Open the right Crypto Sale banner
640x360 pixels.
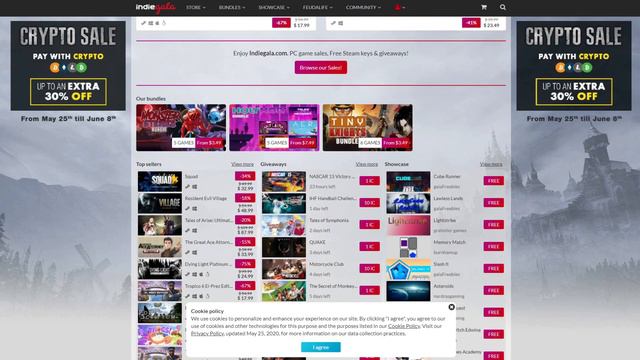[x=573, y=66]
